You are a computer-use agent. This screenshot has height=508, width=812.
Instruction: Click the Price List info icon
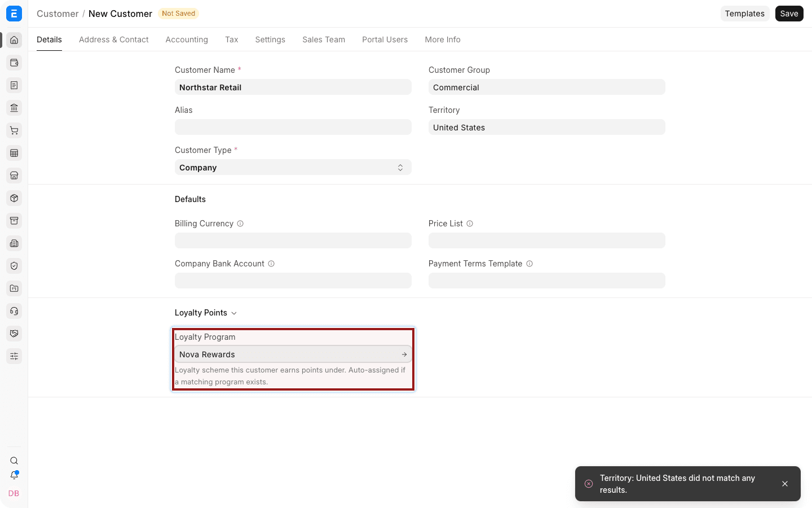click(470, 224)
